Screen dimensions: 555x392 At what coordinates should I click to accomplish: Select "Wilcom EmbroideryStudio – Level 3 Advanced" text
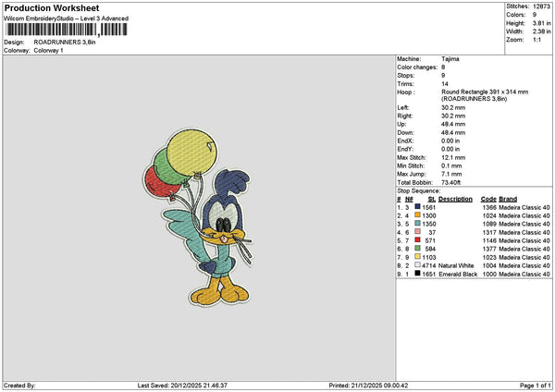click(66, 18)
